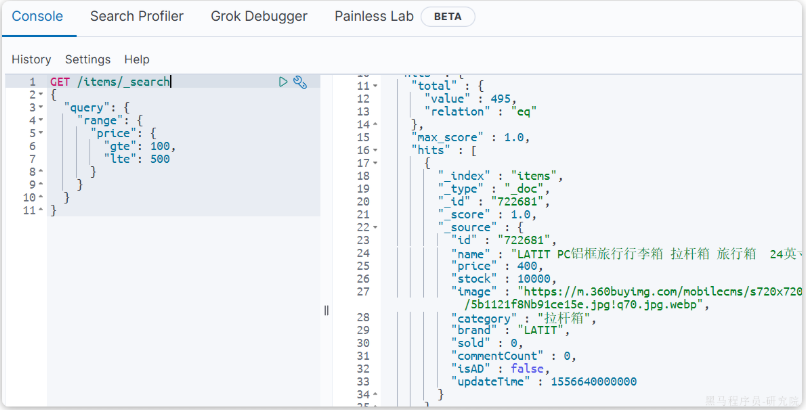Image resolution: width=806 pixels, height=410 pixels.
Task: Open request History
Action: click(31, 60)
